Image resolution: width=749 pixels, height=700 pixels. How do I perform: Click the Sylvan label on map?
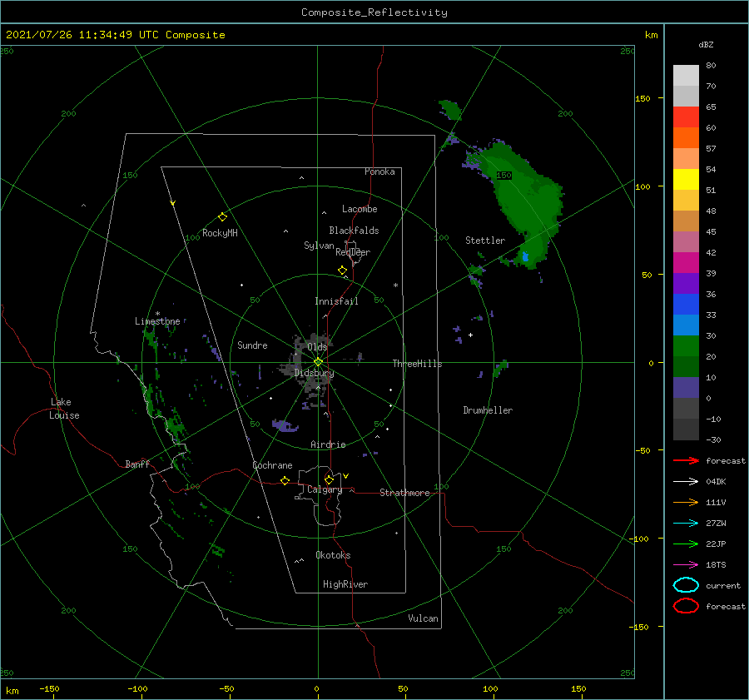point(319,246)
